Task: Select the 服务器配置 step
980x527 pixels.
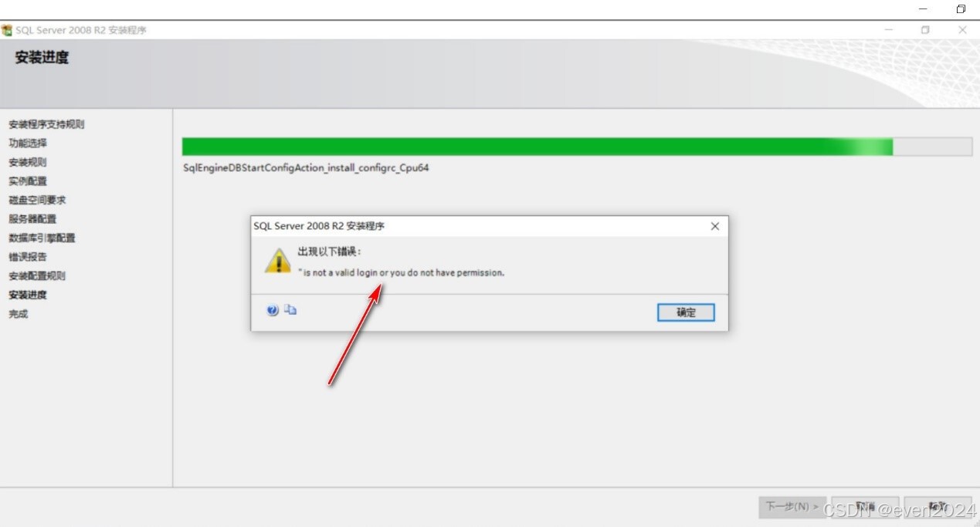Action: point(32,218)
